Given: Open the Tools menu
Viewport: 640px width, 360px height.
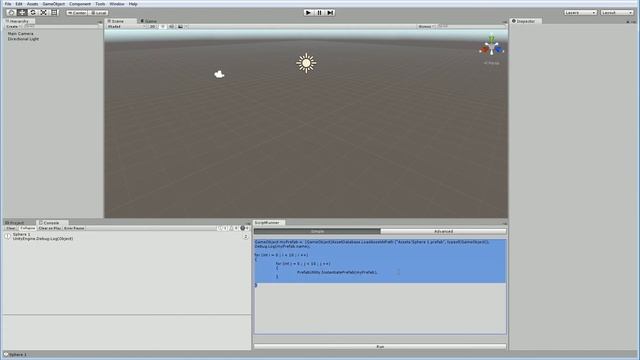Looking at the screenshot, I should [100, 4].
